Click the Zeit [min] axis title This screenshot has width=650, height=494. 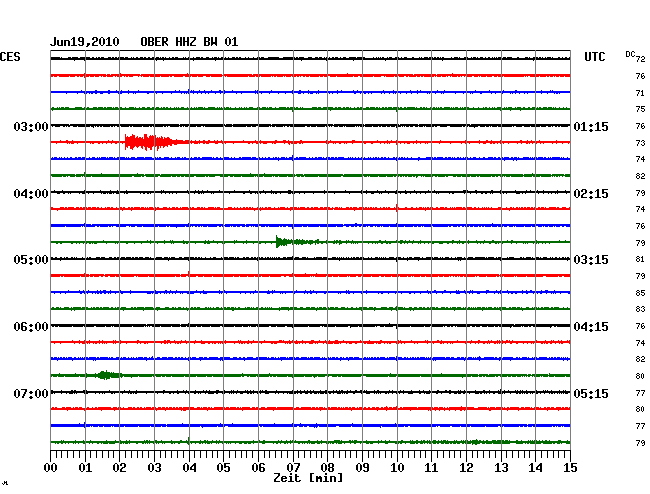308,478
